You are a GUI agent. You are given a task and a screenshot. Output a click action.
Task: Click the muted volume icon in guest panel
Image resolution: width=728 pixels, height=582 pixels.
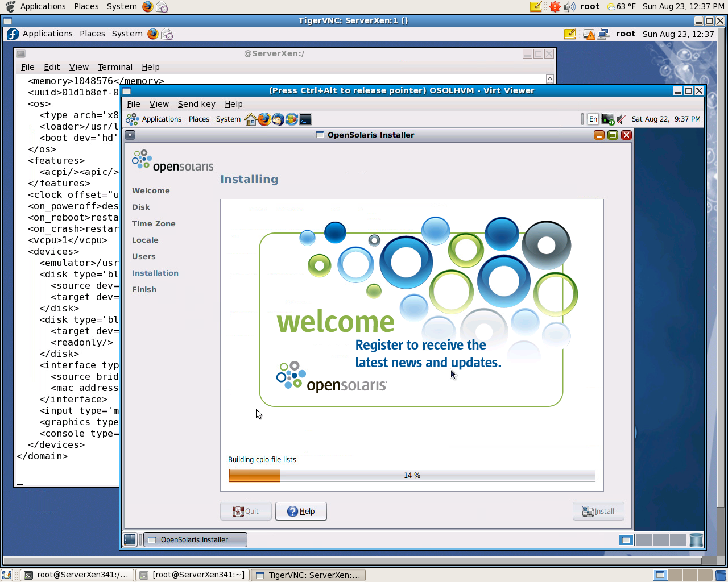click(x=621, y=119)
